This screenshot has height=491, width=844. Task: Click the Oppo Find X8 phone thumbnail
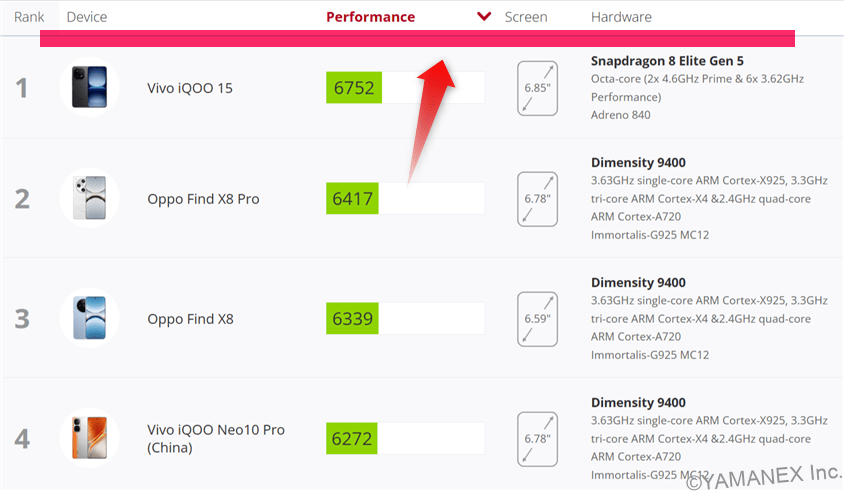(x=89, y=318)
